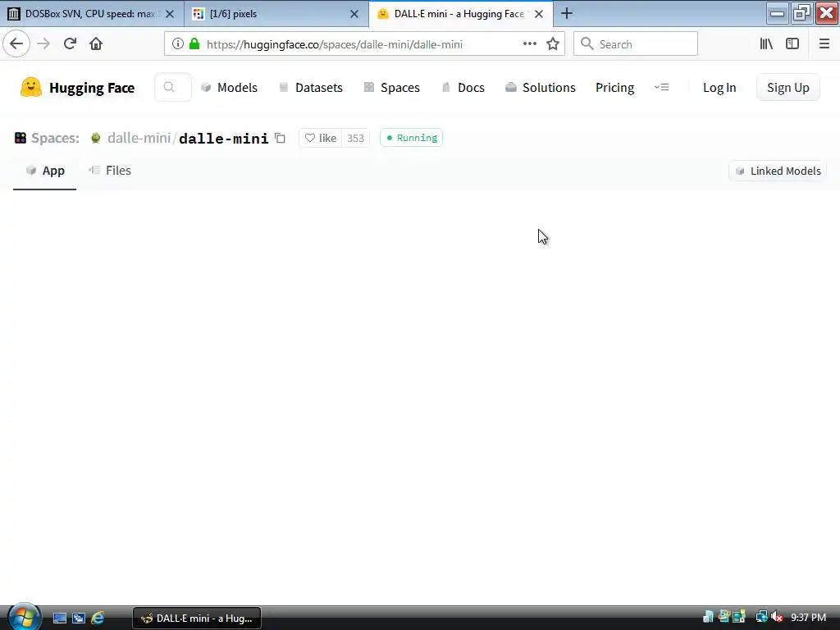This screenshot has width=840, height=630.
Task: Copy the dalle-mini space name
Action: [x=280, y=138]
